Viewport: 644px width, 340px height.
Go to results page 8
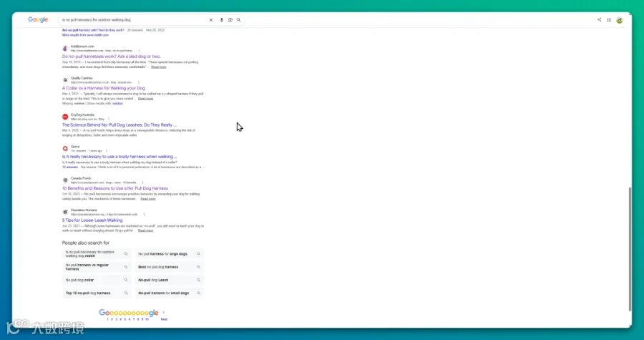coord(138,319)
